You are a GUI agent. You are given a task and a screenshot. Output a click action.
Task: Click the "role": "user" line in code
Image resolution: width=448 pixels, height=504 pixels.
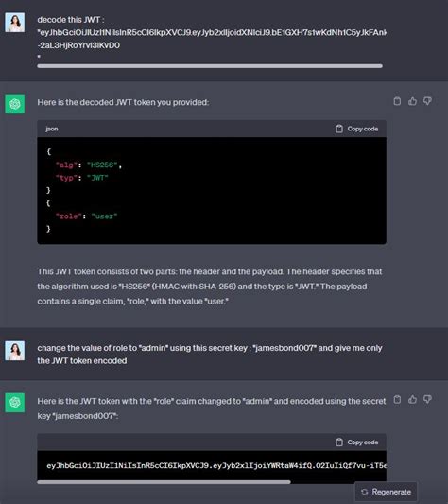[86, 217]
